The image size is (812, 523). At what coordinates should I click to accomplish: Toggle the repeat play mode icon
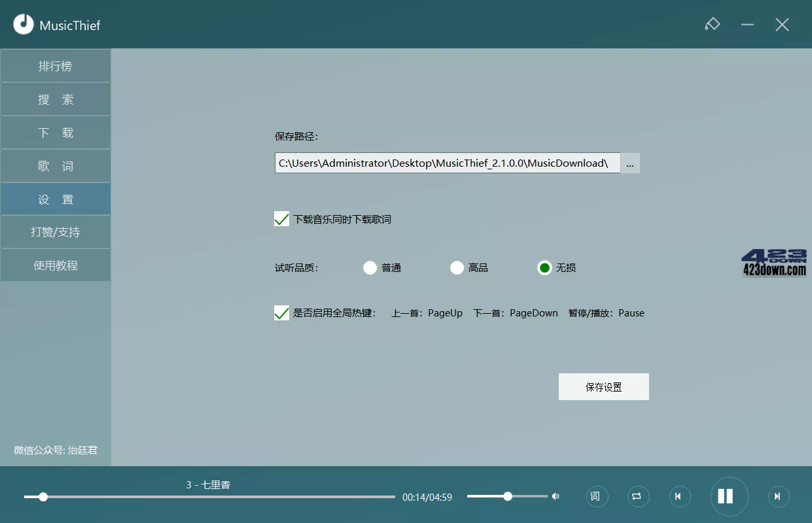(x=638, y=496)
